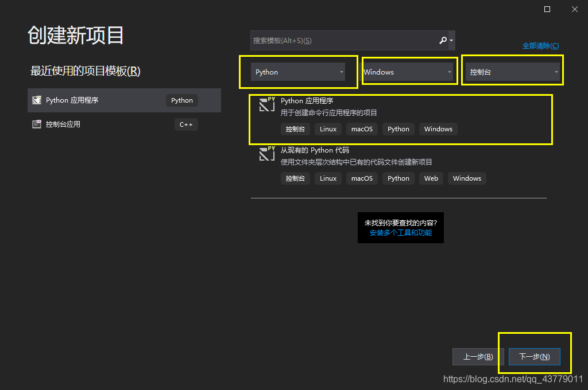Select recent template 控制台应用
The image size is (588, 390).
pos(124,124)
